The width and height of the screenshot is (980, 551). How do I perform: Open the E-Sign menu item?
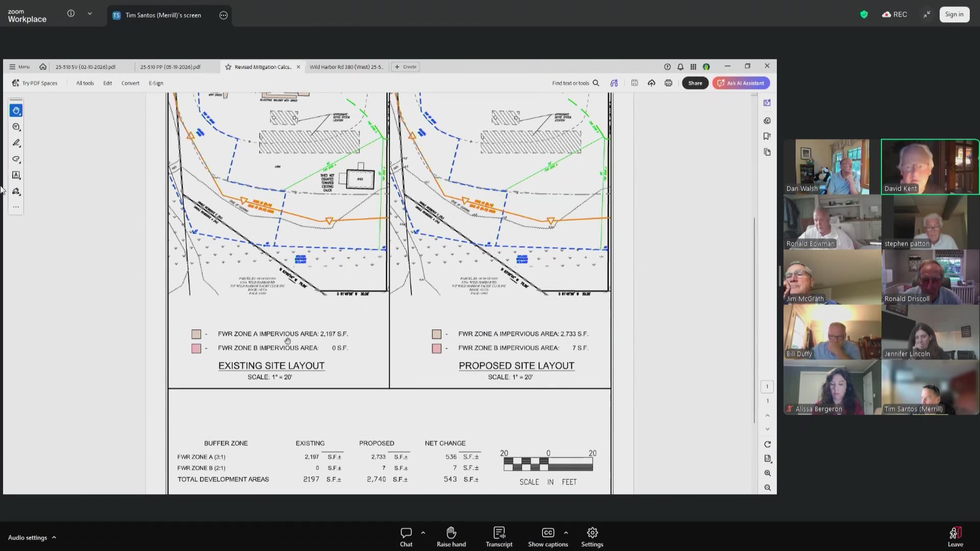[x=156, y=83]
